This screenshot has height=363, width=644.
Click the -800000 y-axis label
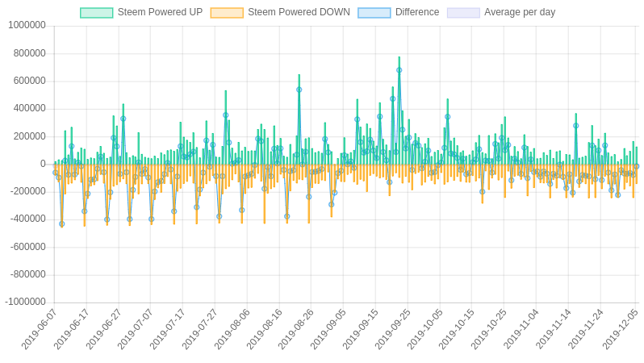pyautogui.click(x=28, y=274)
